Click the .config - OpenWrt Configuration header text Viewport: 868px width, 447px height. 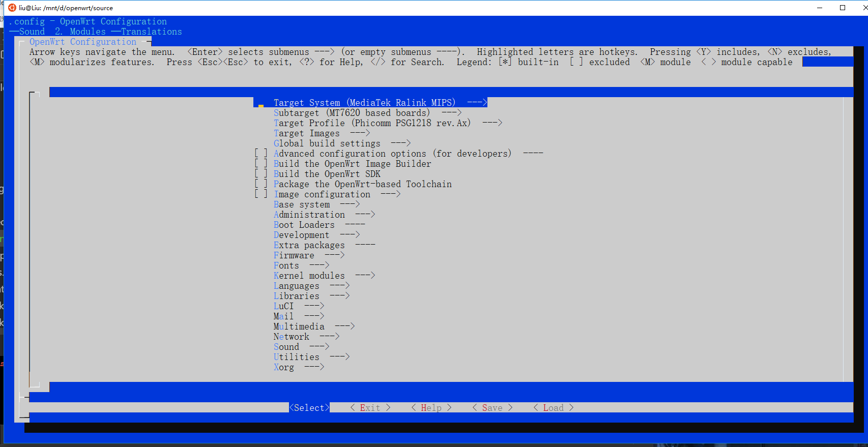(x=88, y=21)
